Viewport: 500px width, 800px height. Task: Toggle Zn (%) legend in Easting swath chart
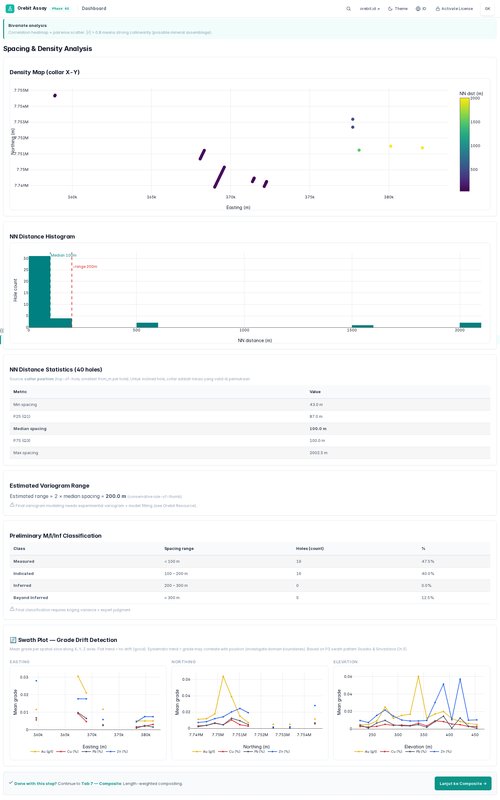117,752
